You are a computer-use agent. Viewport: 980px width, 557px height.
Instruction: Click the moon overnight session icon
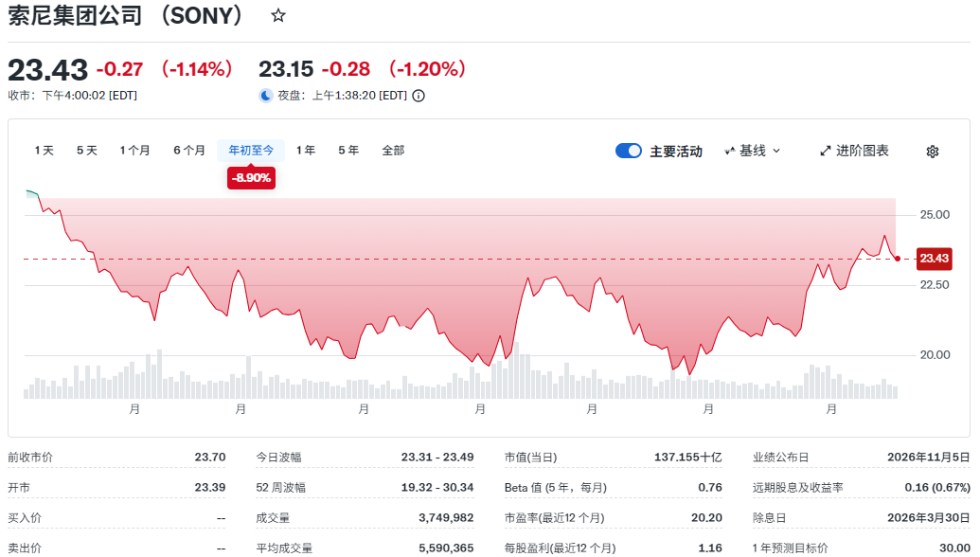266,96
